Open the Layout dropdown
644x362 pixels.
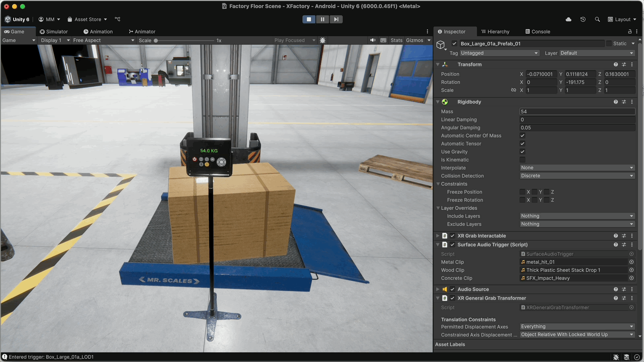click(x=622, y=19)
